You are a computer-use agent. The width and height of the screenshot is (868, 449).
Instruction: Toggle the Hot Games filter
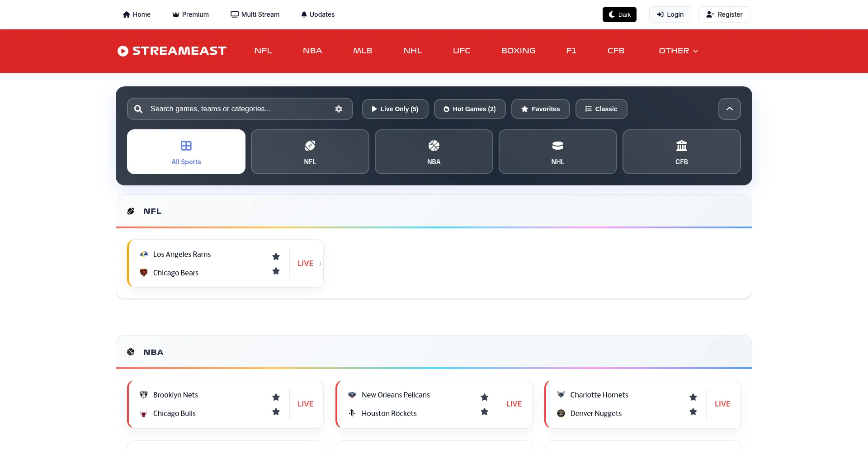click(x=470, y=109)
